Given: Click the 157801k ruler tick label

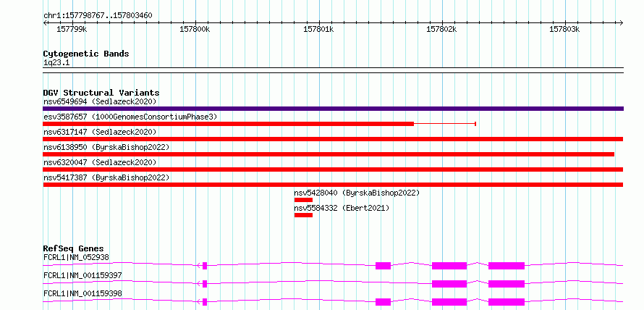Looking at the screenshot, I should point(318,29).
